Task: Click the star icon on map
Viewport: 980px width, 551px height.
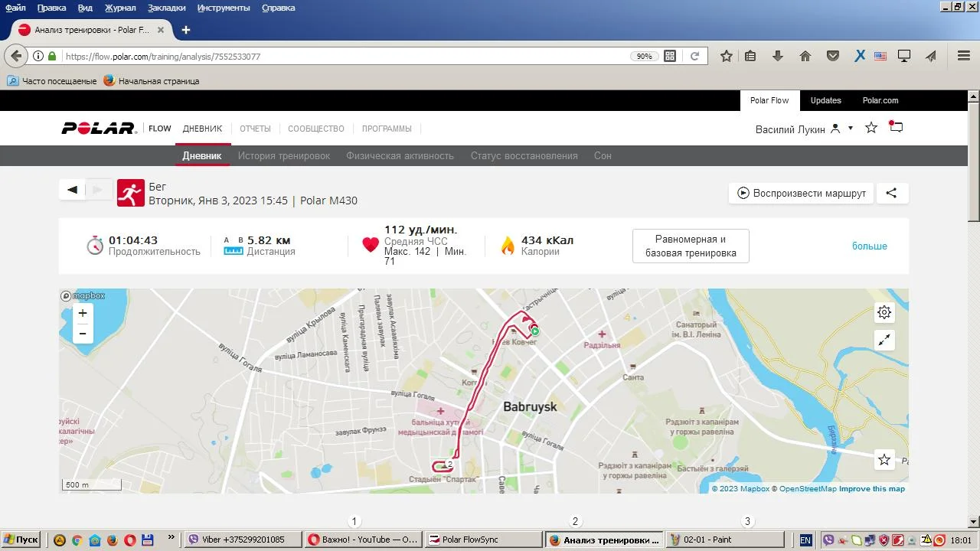Action: pos(884,460)
